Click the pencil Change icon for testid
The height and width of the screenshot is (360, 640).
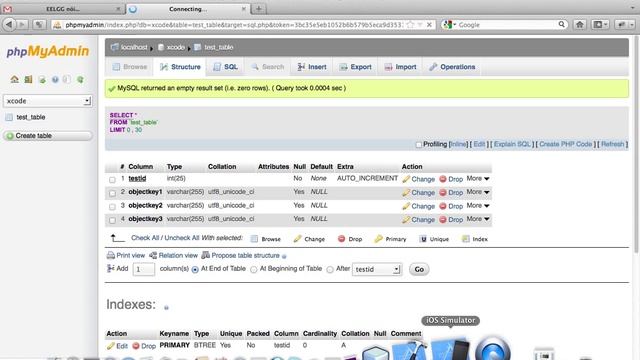click(x=406, y=179)
